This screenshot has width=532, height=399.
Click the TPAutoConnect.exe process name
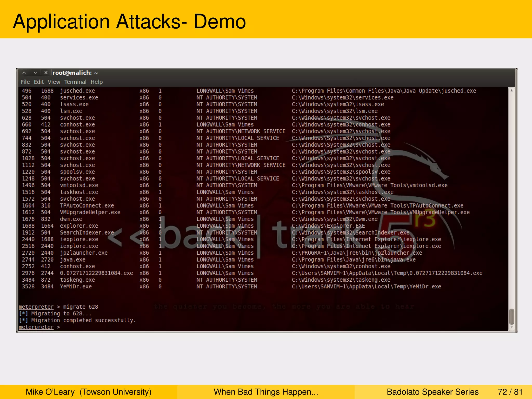click(87, 206)
